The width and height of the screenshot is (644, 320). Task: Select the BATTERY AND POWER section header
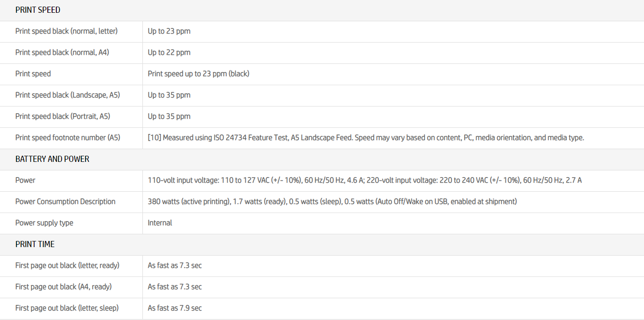coord(52,159)
